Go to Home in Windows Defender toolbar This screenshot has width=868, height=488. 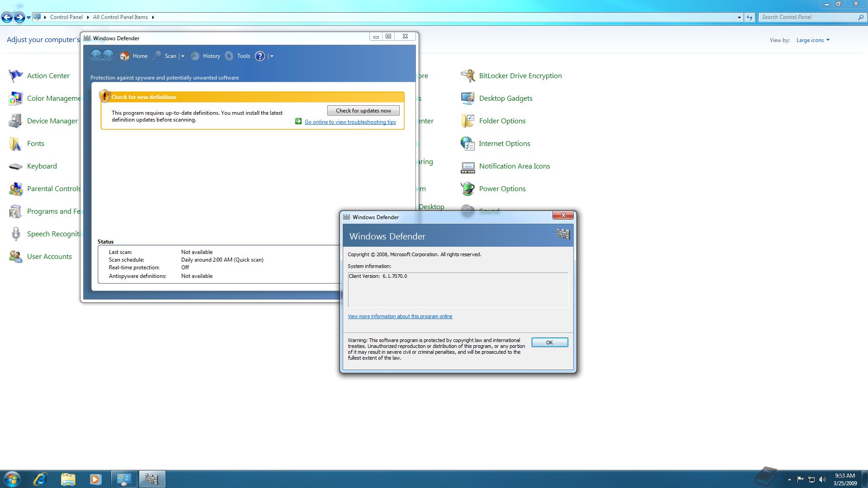tap(140, 56)
